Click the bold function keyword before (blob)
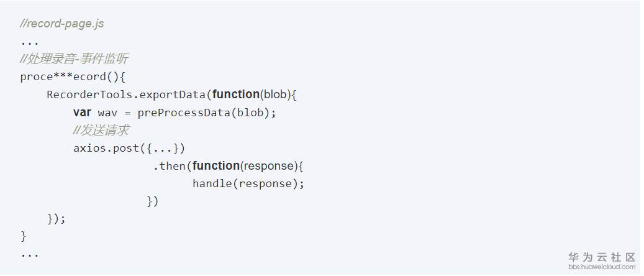 point(235,94)
